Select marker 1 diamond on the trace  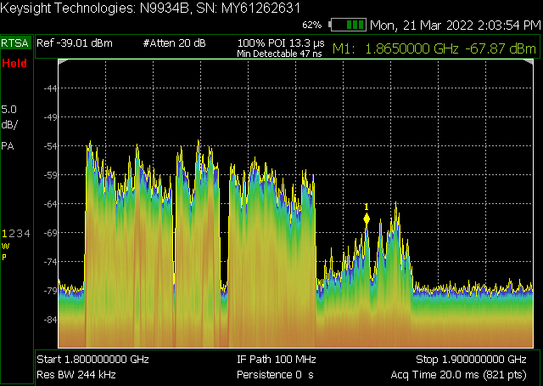pyautogui.click(x=366, y=219)
